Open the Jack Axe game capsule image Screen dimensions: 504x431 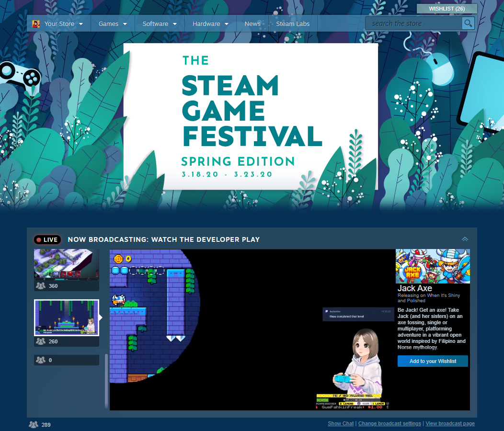(433, 266)
